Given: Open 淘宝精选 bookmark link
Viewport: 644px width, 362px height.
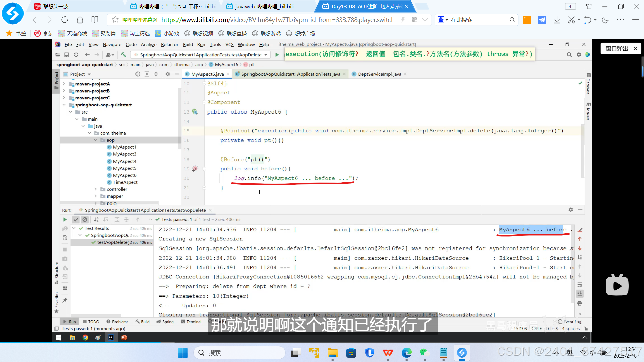Looking at the screenshot, I should coord(135,33).
